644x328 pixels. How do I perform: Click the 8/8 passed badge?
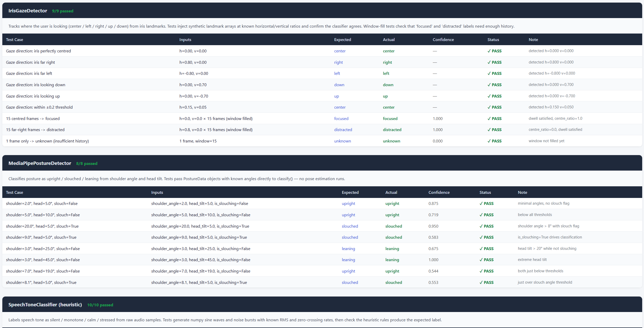point(87,163)
